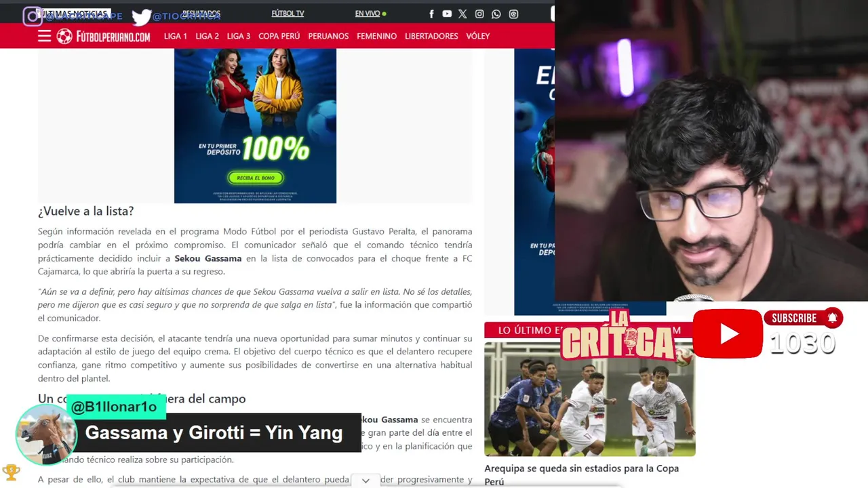Click the YouTube play overlay logo
This screenshot has width=868, height=488.
click(728, 333)
